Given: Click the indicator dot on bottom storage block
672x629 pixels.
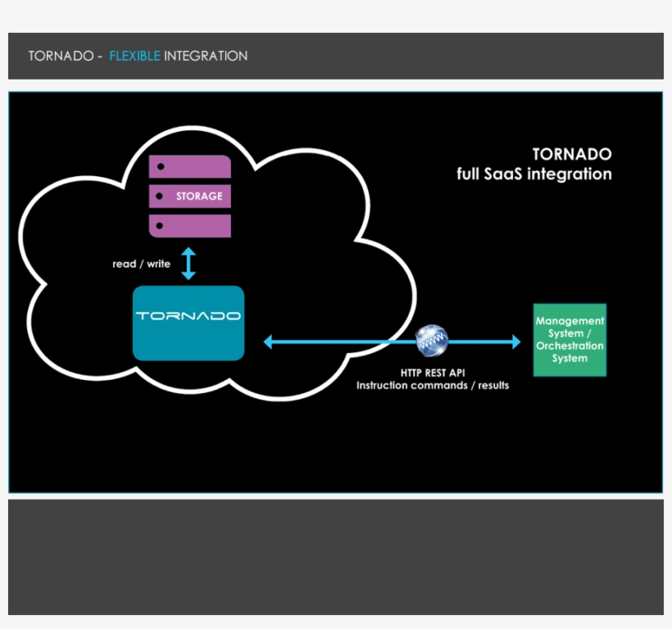Looking at the screenshot, I should click(x=161, y=226).
